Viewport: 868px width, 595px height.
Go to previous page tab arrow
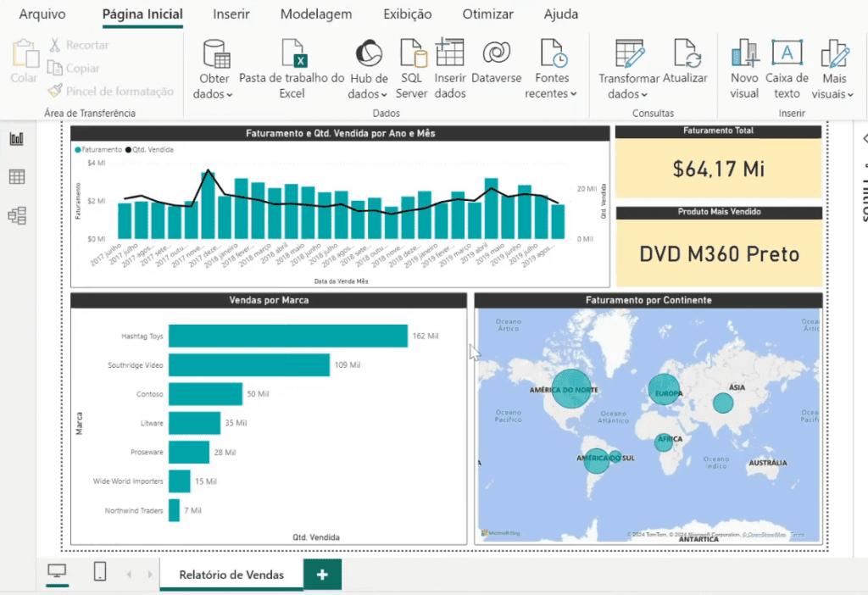129,575
